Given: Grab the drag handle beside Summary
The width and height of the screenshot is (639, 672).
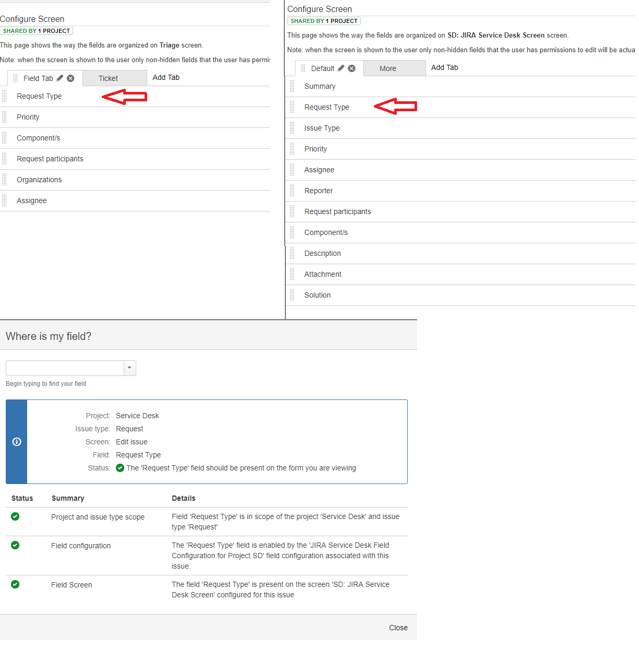Looking at the screenshot, I should 292,86.
